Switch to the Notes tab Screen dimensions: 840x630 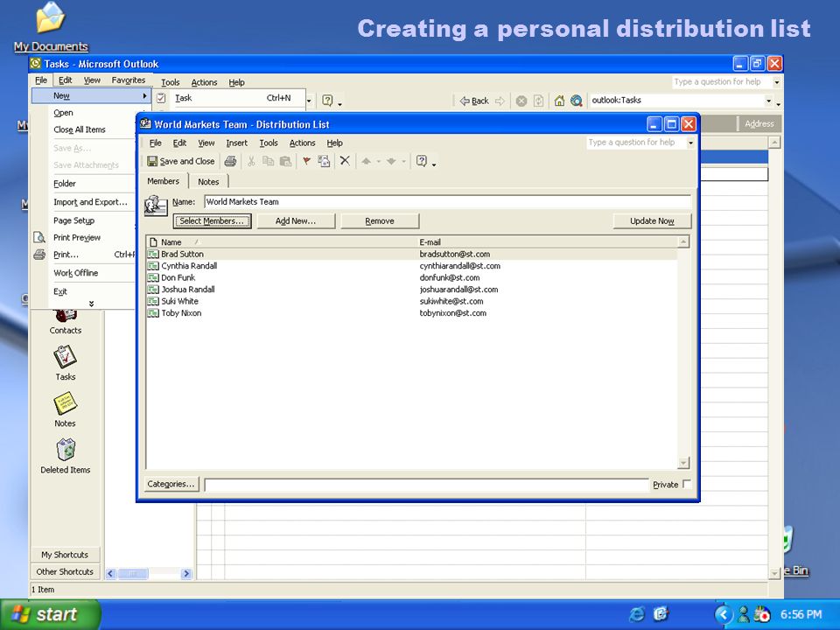pos(208,182)
